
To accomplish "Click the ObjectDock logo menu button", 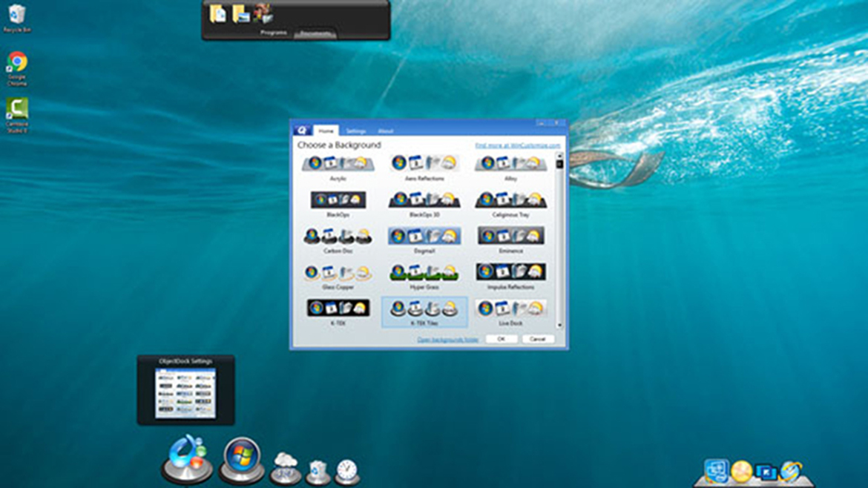I will [302, 130].
